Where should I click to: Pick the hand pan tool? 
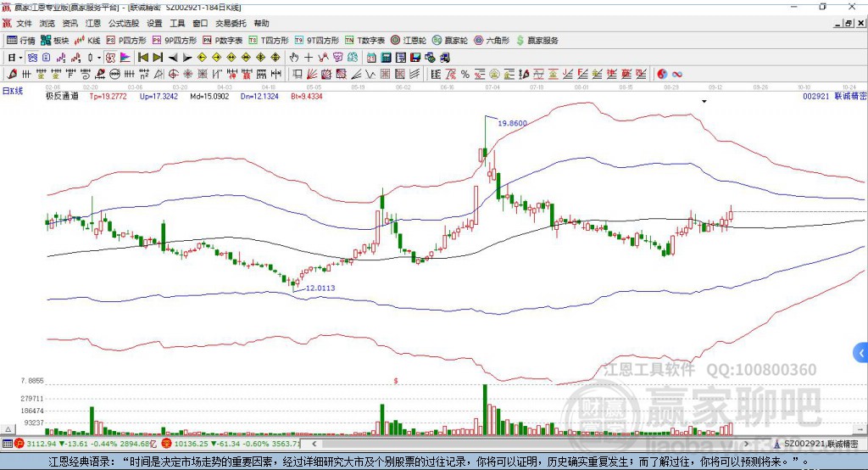point(294,58)
